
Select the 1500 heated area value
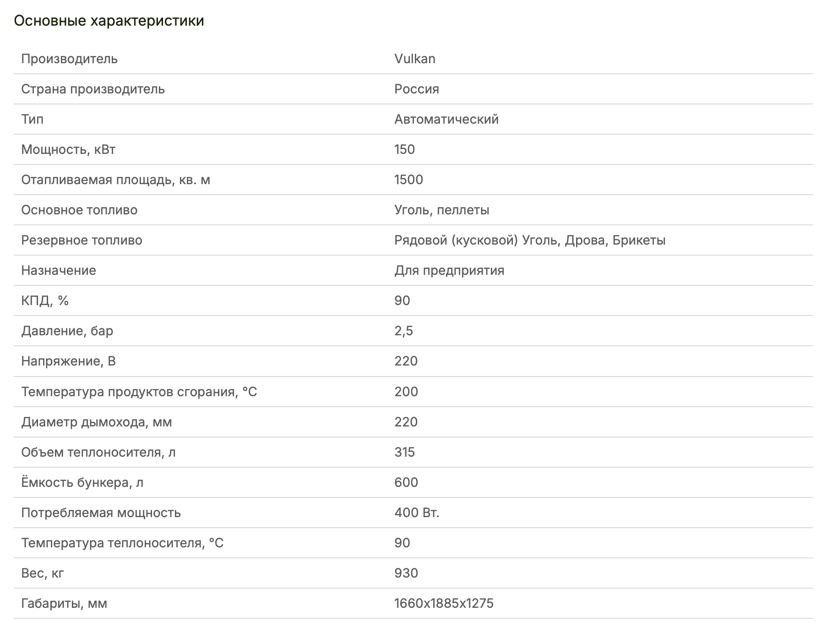click(x=408, y=180)
